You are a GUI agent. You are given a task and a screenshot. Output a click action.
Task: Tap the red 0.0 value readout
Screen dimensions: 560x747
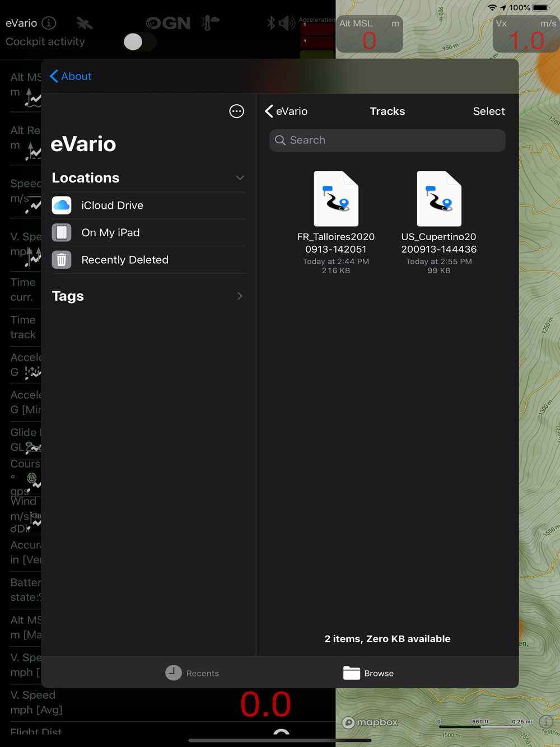point(266,704)
